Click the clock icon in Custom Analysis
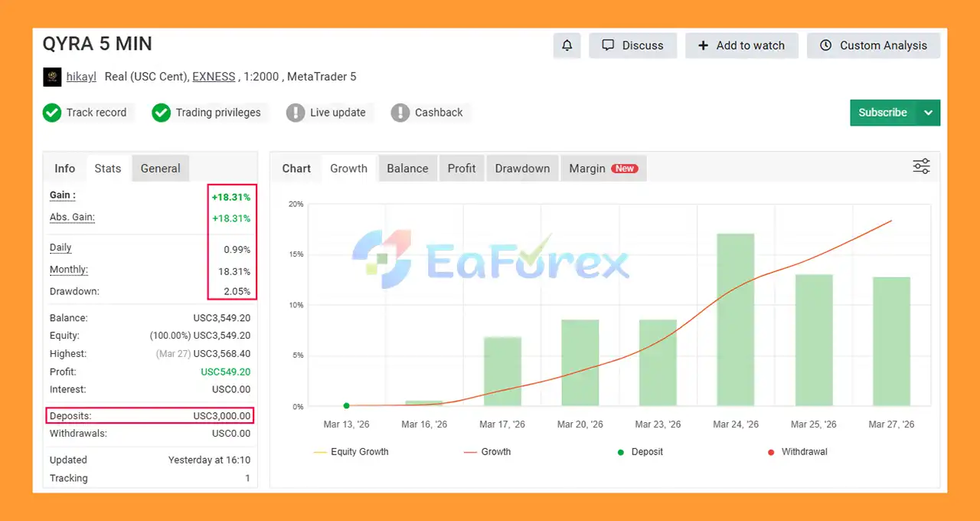This screenshot has height=521, width=980. coord(825,45)
